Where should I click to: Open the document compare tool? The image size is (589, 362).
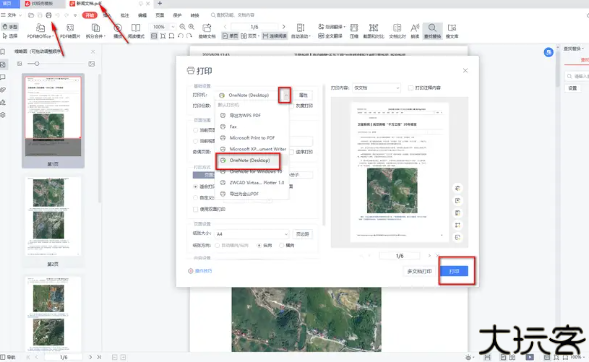(x=397, y=31)
